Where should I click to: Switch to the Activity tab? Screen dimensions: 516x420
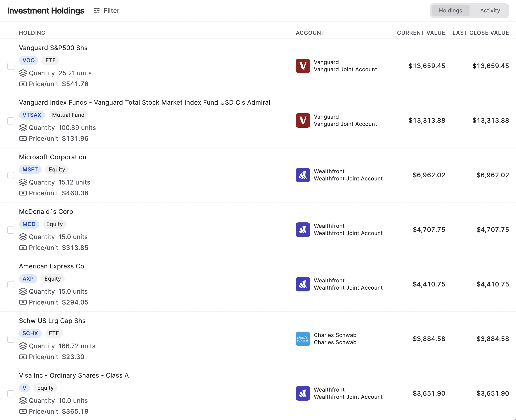[490, 11]
